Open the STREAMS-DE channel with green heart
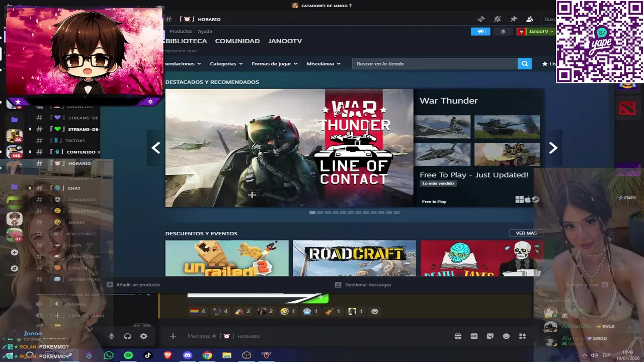This screenshot has width=644, height=362. click(x=68, y=129)
